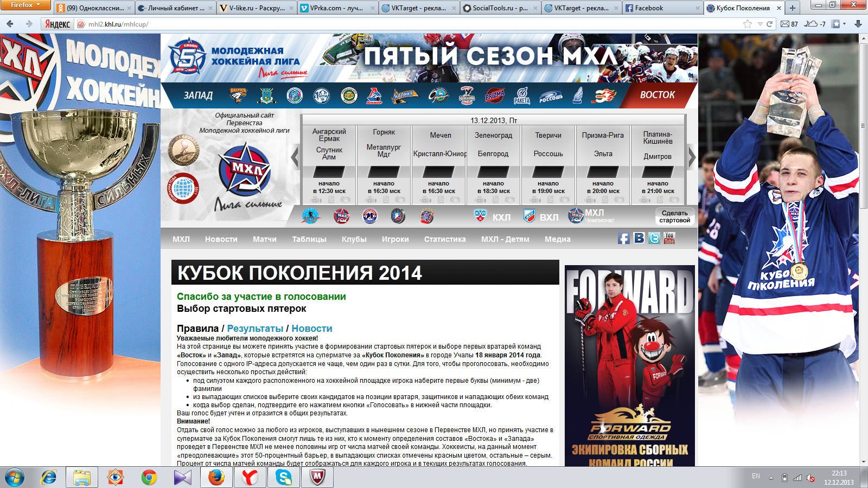This screenshot has height=488, width=868.
Task: Open the Twitter social icon
Action: [x=654, y=238]
